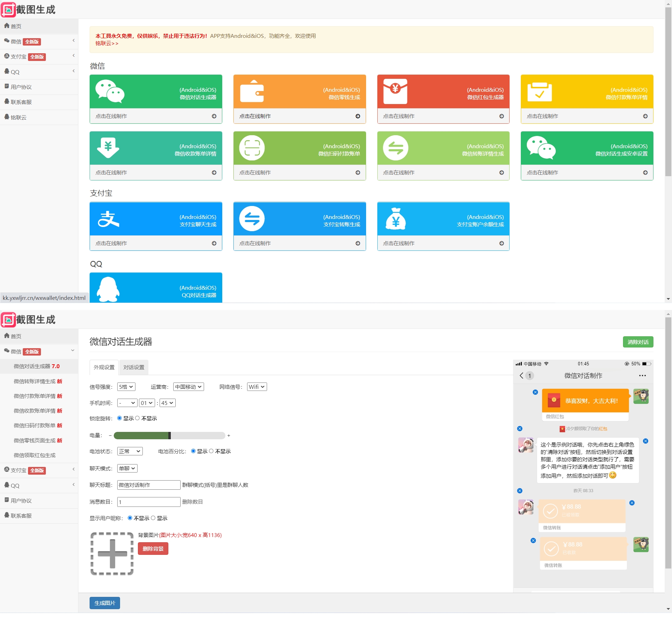Click the Alipay chat generator icon
Image resolution: width=672 pixels, height=620 pixels.
(x=108, y=219)
